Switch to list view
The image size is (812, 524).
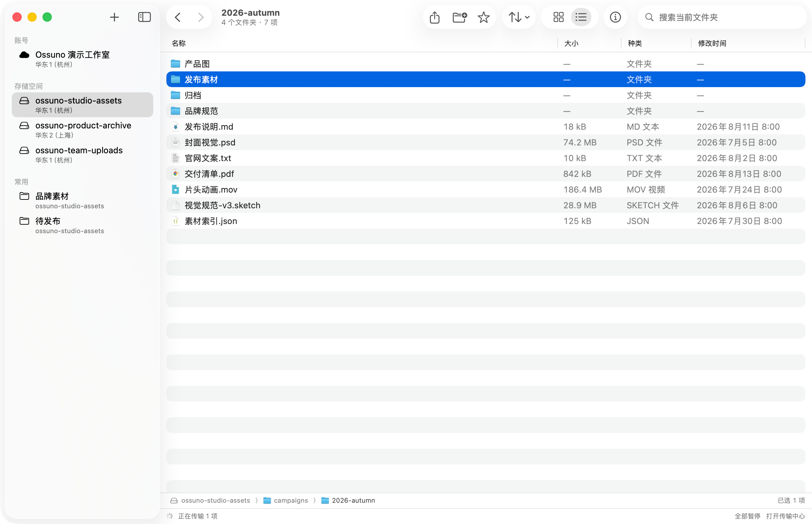coord(581,17)
